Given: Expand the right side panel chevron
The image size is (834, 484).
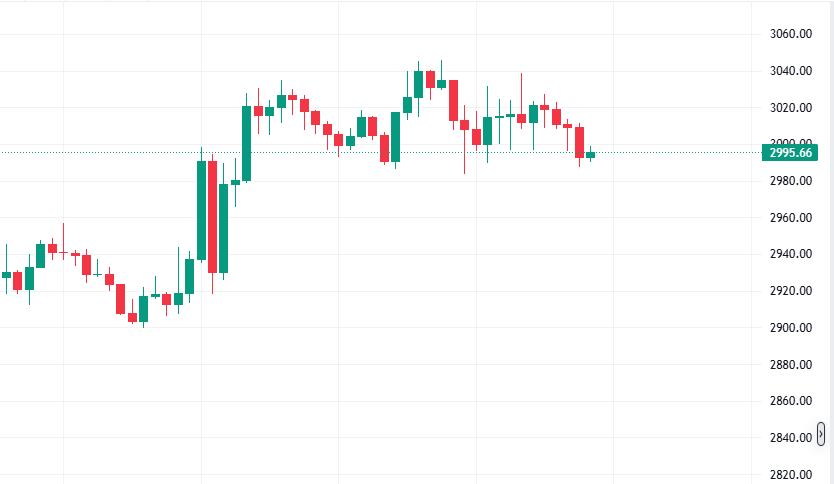Looking at the screenshot, I should pos(821,434).
